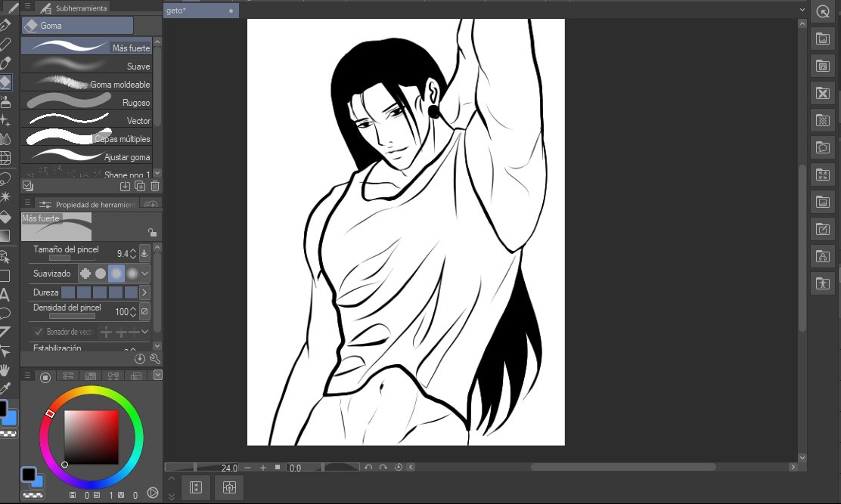Select the Decoration sparkle tool
The height and width of the screenshot is (504, 841).
click(5, 120)
